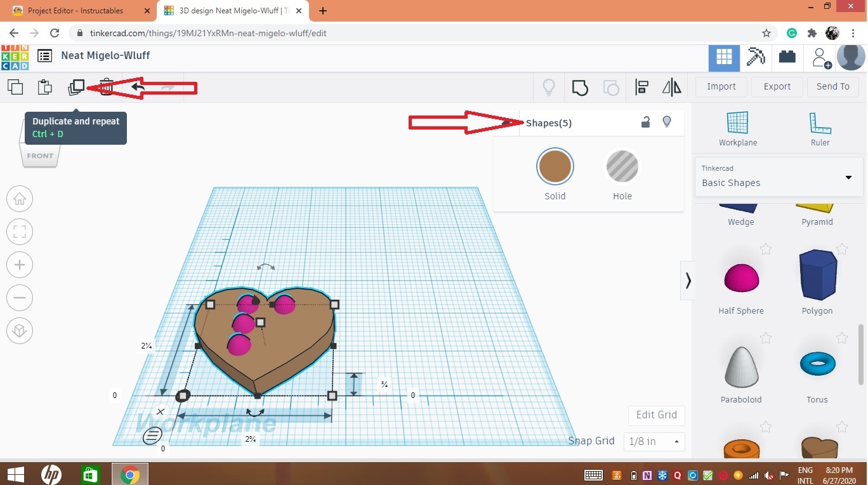Select the Ruler tool
Screen dimensions: 868x485
819,127
